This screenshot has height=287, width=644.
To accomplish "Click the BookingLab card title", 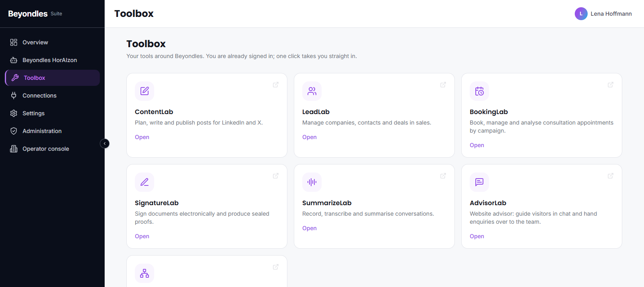I will 489,112.
